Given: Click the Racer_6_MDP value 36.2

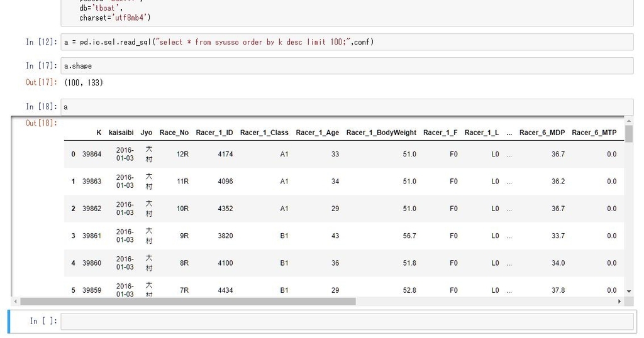Looking at the screenshot, I should (558, 182).
